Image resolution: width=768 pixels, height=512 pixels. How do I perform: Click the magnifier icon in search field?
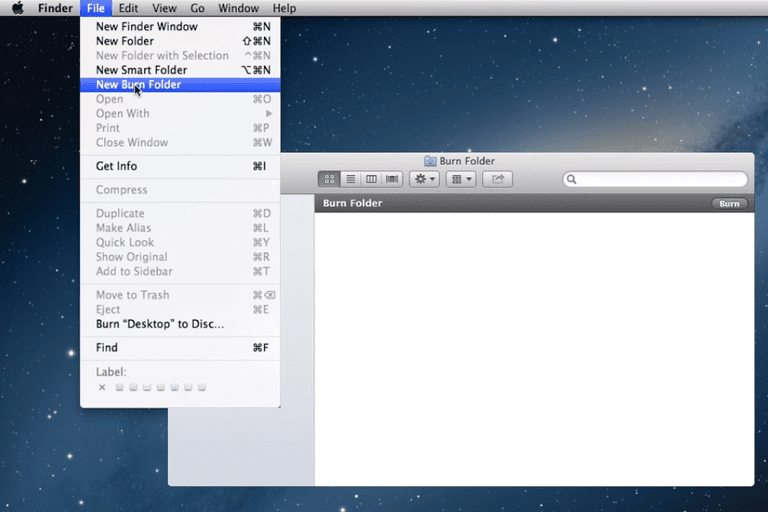tap(572, 179)
